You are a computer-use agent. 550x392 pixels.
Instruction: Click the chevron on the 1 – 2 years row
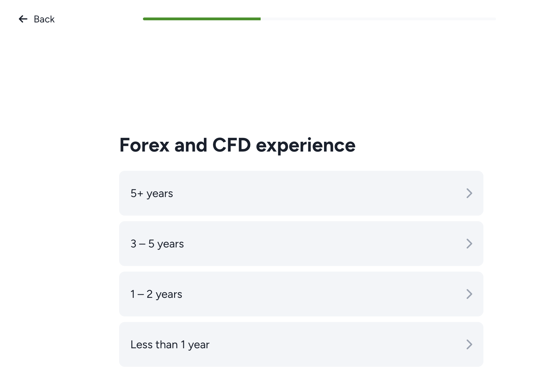469,294
